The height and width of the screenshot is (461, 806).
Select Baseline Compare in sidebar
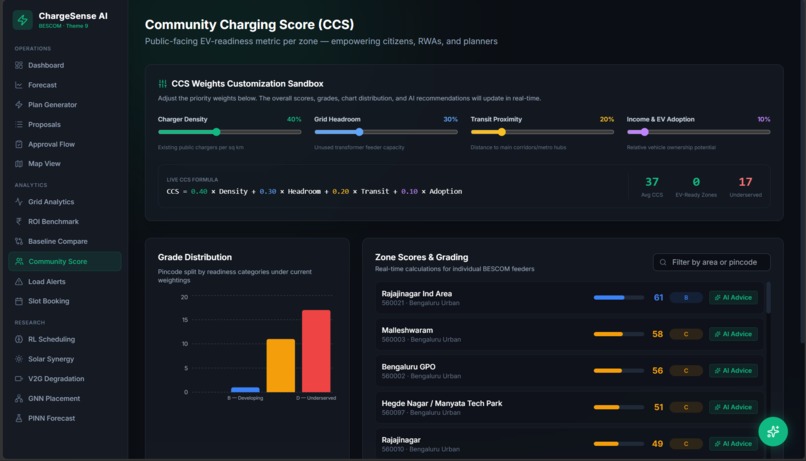coord(65,241)
